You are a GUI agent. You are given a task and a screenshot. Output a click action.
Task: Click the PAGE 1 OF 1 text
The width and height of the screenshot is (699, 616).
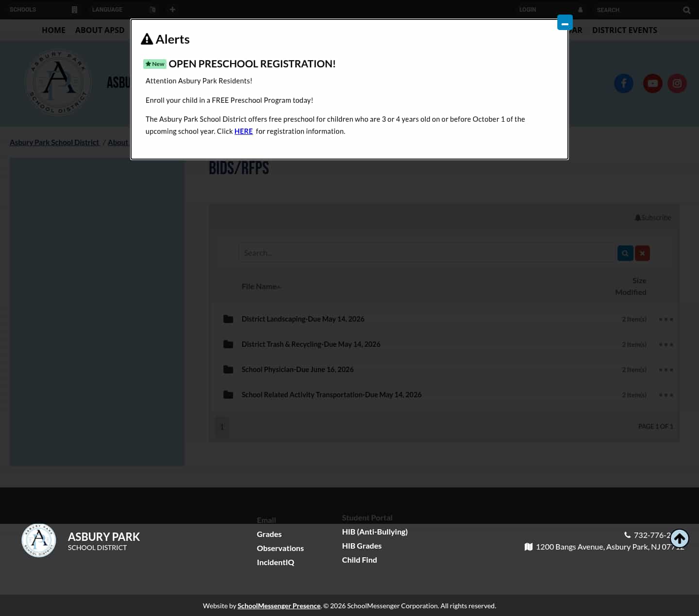(x=656, y=426)
